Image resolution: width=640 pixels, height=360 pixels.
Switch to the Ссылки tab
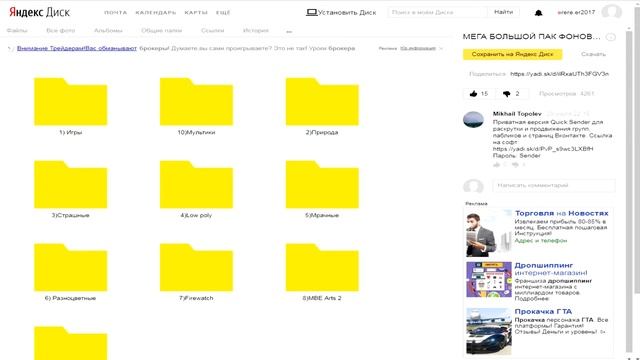click(213, 31)
